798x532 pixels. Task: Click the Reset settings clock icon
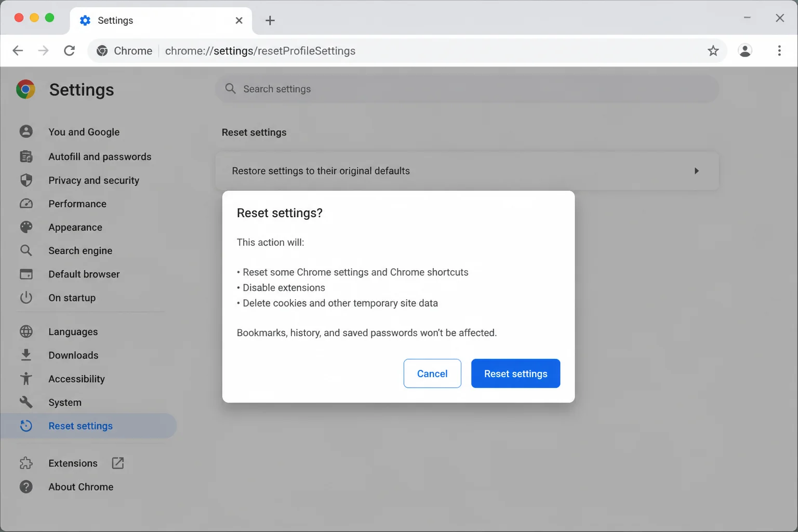pos(26,426)
